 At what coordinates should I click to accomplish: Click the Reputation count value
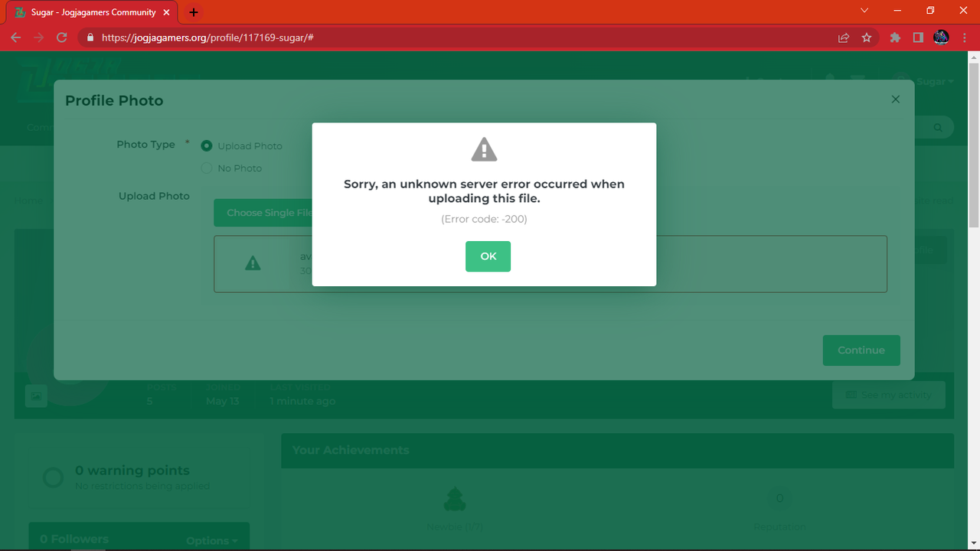(x=779, y=498)
